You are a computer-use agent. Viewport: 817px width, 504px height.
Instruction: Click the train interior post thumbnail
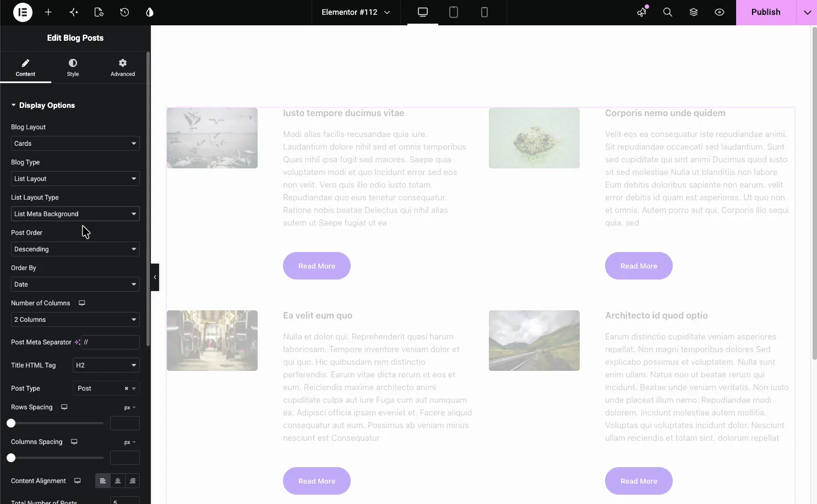(212, 341)
